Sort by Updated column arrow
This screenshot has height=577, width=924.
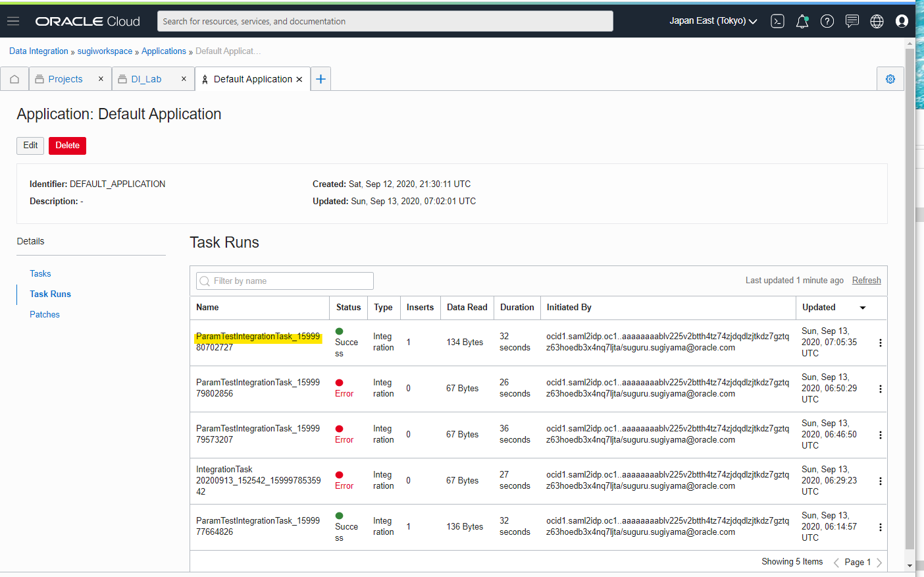pos(863,308)
